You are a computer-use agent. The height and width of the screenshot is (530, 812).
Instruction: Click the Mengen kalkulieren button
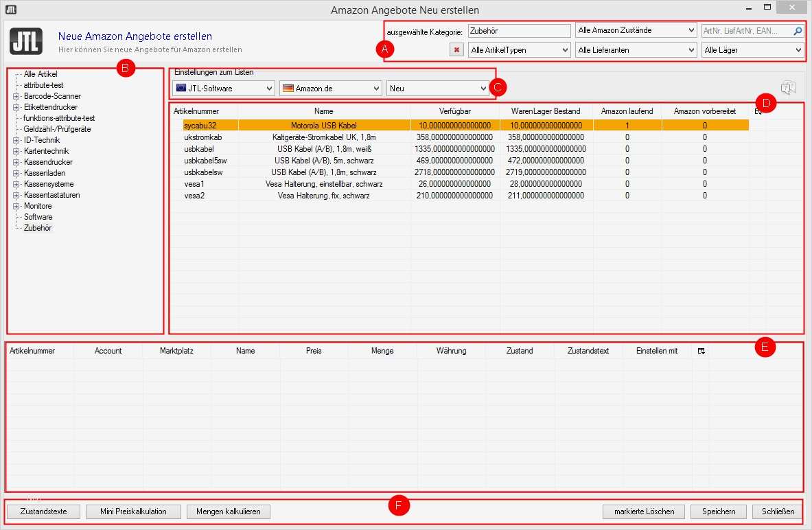(229, 512)
